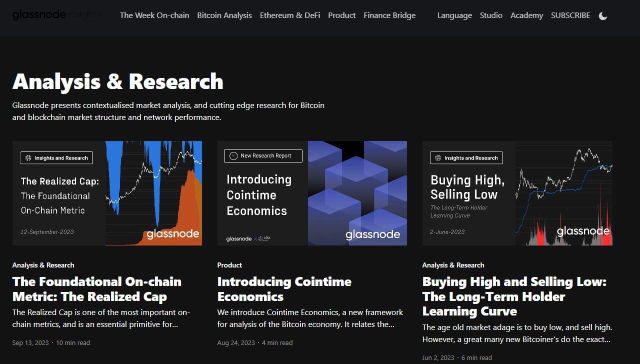Screen dimensions: 640x364
Task: Select the Product nav item
Action: (x=342, y=15)
